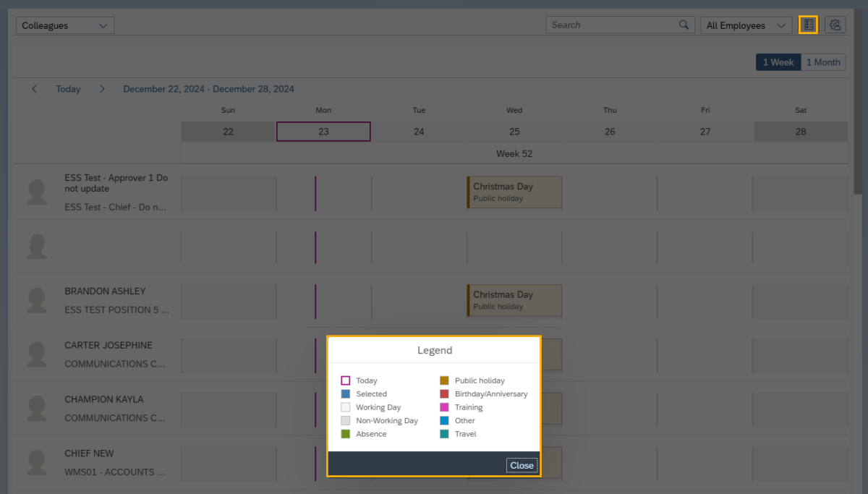Click the Absence green swatch in legend

(346, 434)
